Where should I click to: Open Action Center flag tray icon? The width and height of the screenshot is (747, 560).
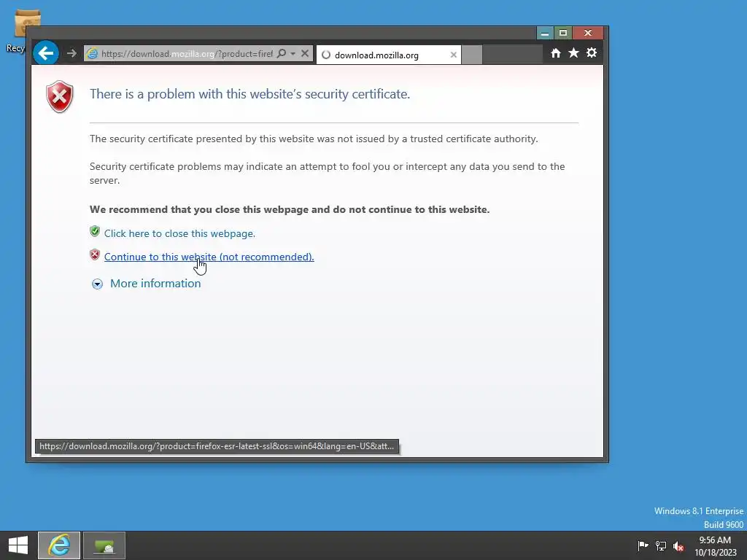[643, 545]
